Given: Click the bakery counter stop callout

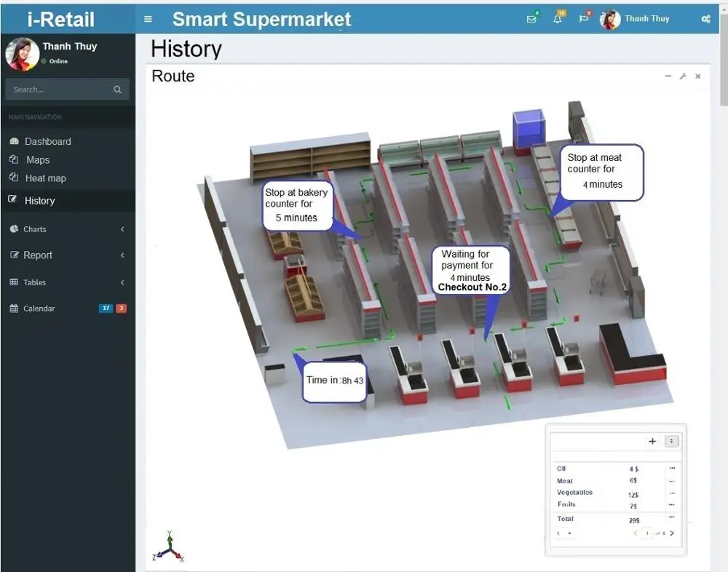Looking at the screenshot, I should coord(297,205).
